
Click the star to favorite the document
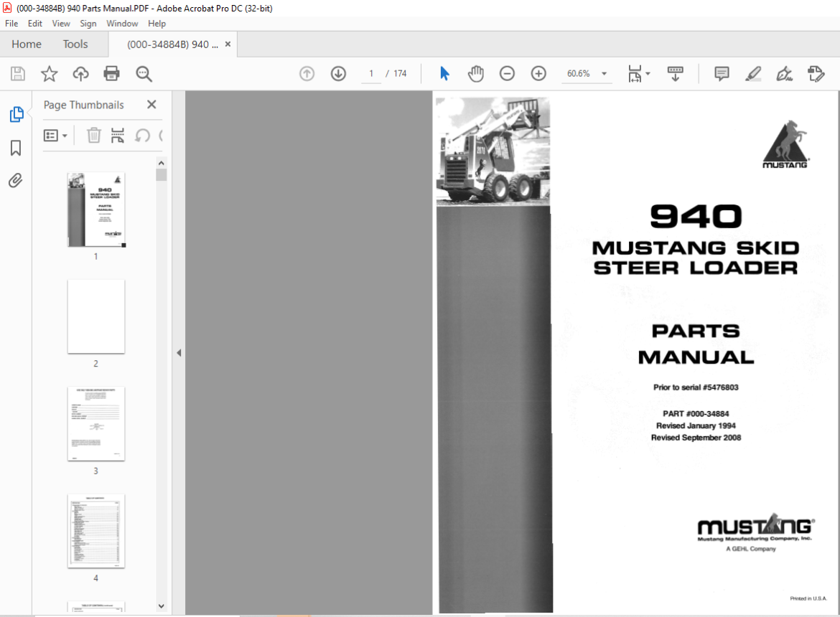[x=48, y=73]
